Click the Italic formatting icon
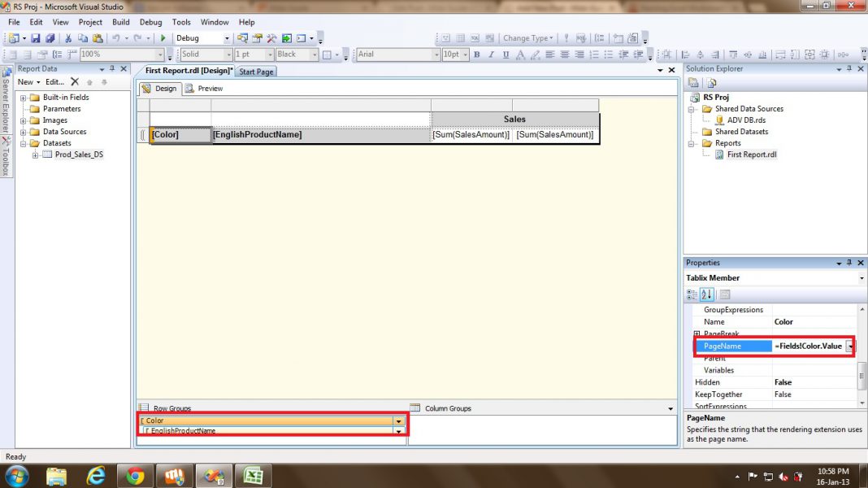This screenshot has width=868, height=488. (x=492, y=54)
